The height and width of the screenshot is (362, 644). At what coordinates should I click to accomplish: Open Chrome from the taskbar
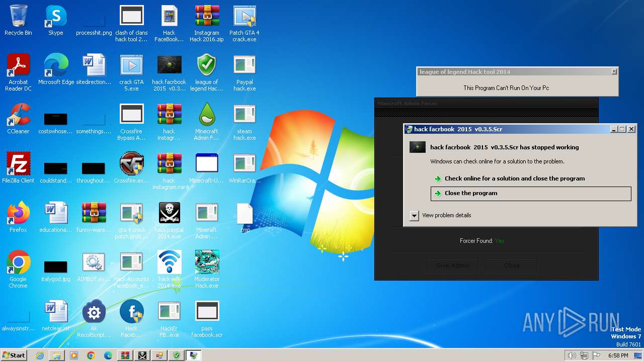coord(91,355)
